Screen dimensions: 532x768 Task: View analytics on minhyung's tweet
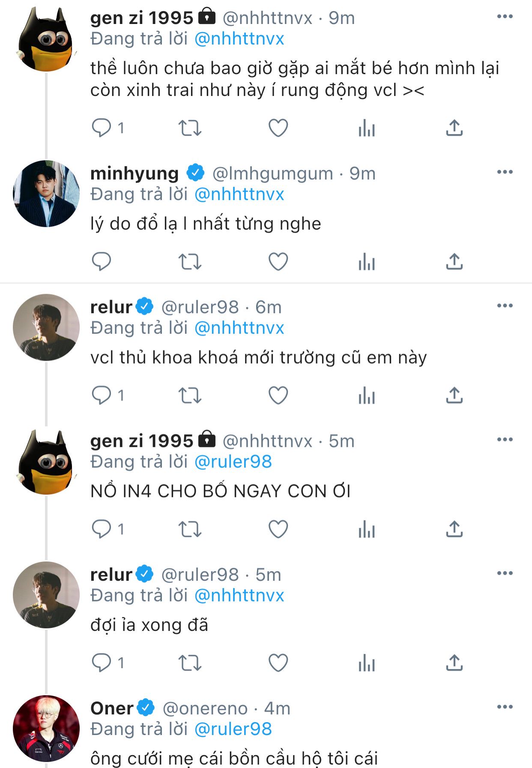[x=367, y=261]
